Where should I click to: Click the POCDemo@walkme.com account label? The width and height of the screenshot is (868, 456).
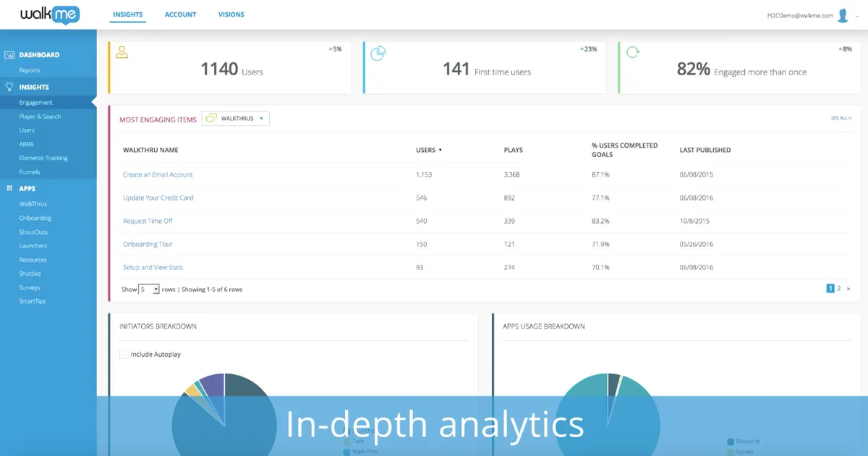(800, 15)
